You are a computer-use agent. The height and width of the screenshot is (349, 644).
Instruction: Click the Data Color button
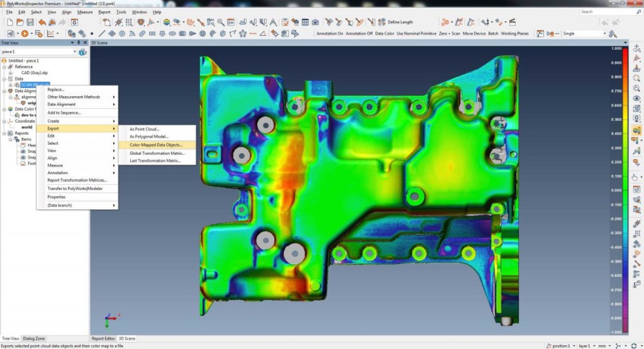tap(385, 34)
